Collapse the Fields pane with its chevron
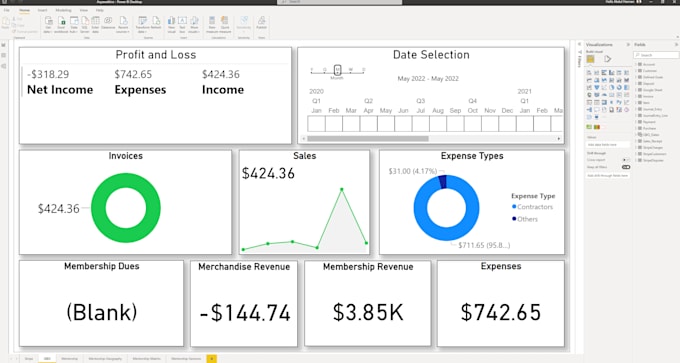 coord(676,45)
